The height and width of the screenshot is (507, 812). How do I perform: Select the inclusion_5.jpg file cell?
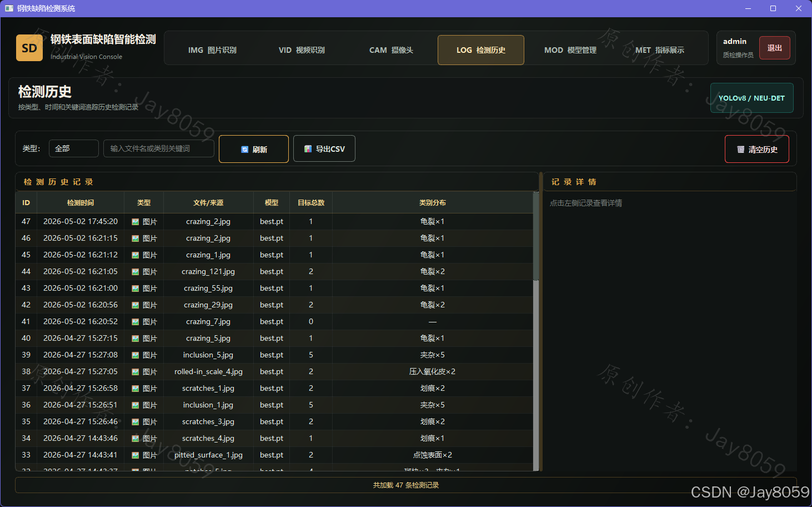tap(208, 355)
